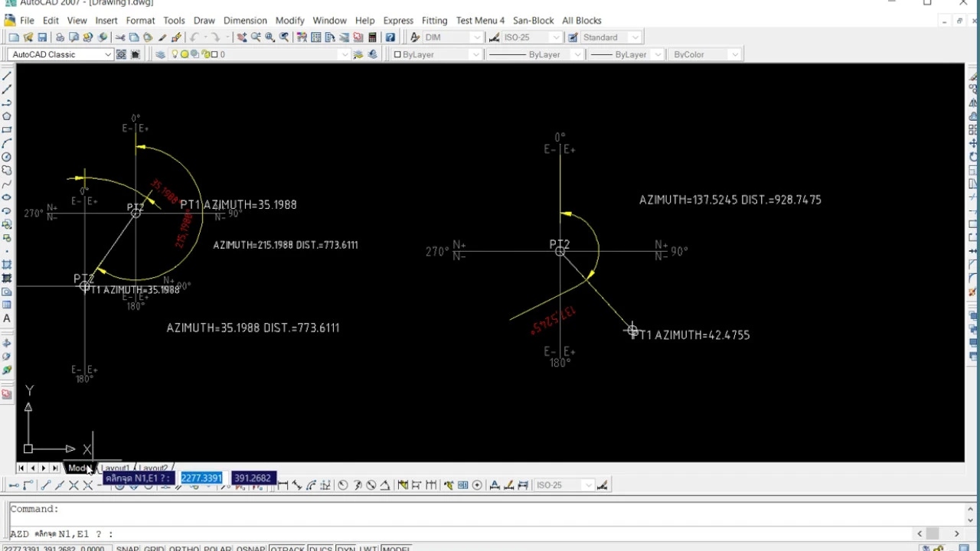The image size is (980, 551).
Task: Open the All Blocks menu
Action: pos(582,21)
